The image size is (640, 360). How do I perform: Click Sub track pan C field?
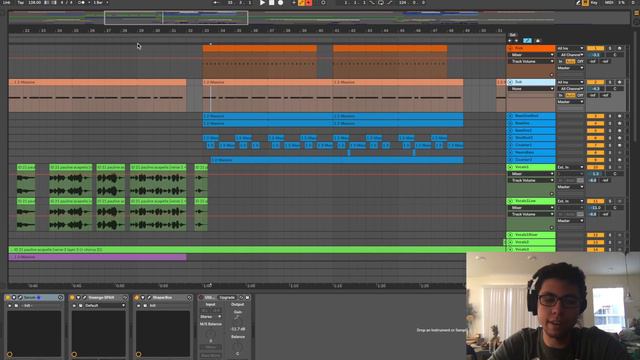(x=615, y=89)
